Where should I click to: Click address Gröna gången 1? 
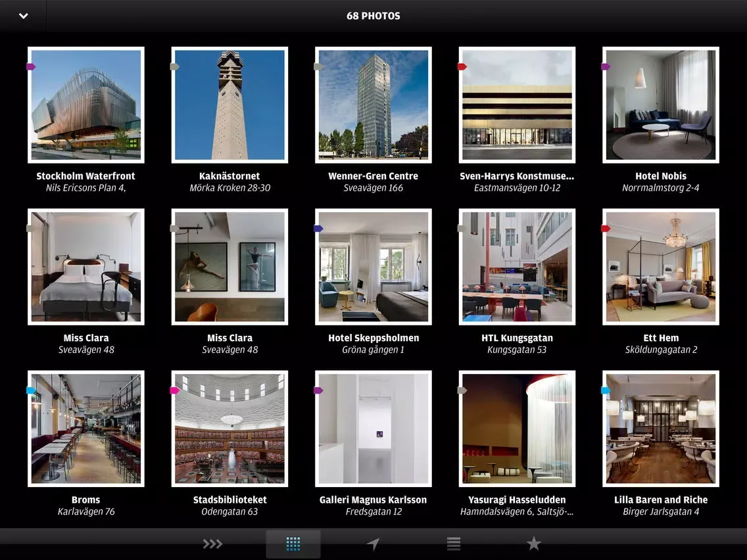[373, 350]
